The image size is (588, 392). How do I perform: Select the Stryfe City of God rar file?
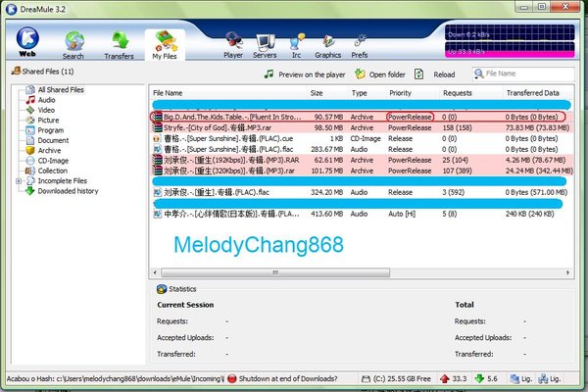pyautogui.click(x=362, y=128)
